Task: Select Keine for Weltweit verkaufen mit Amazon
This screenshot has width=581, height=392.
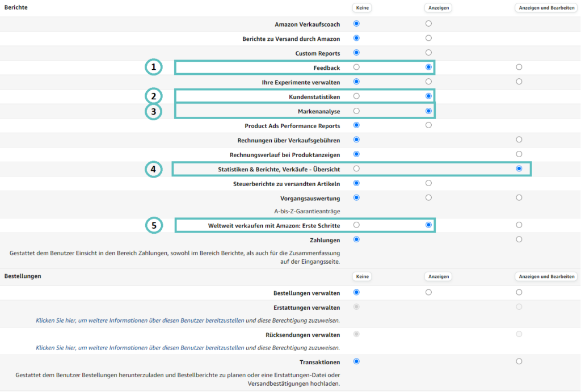Action: click(x=356, y=225)
